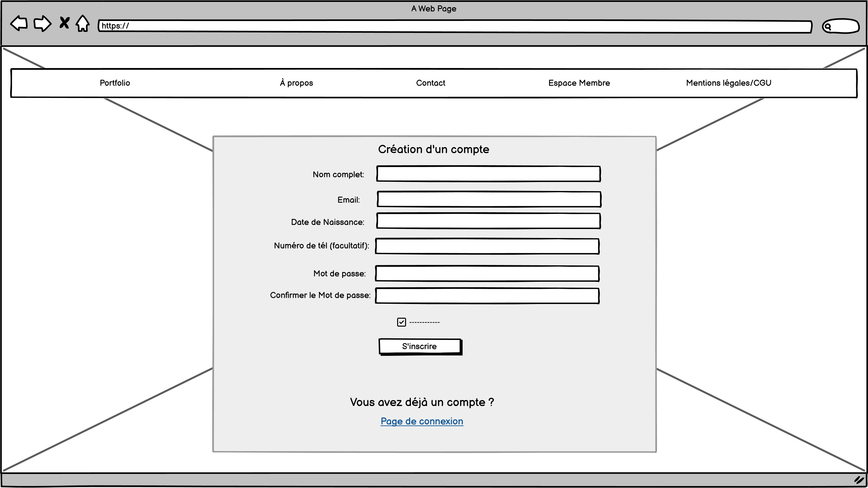Open the Portfolio menu item

click(x=115, y=83)
